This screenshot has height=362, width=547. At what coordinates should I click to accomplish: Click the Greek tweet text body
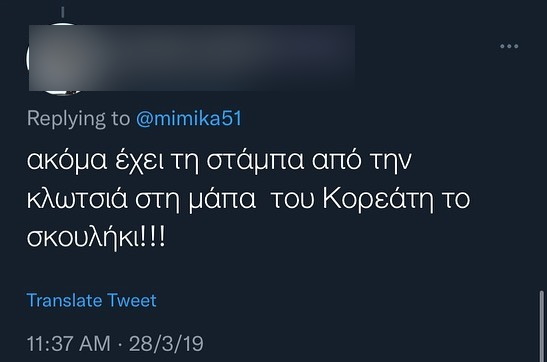248,199
